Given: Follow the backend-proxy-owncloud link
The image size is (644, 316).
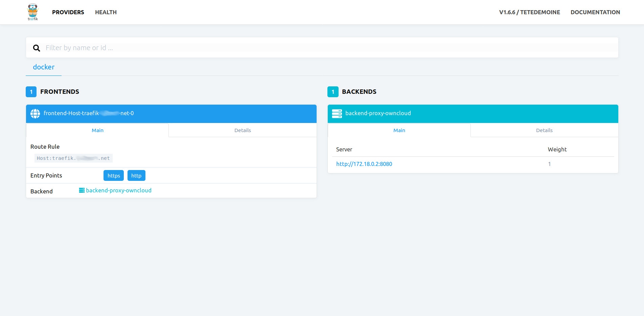Looking at the screenshot, I should (x=119, y=190).
